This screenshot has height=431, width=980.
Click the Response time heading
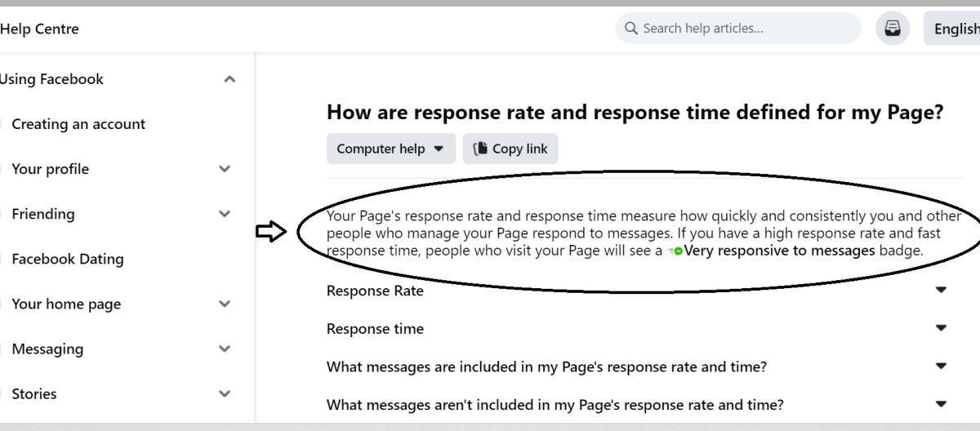[x=375, y=329]
